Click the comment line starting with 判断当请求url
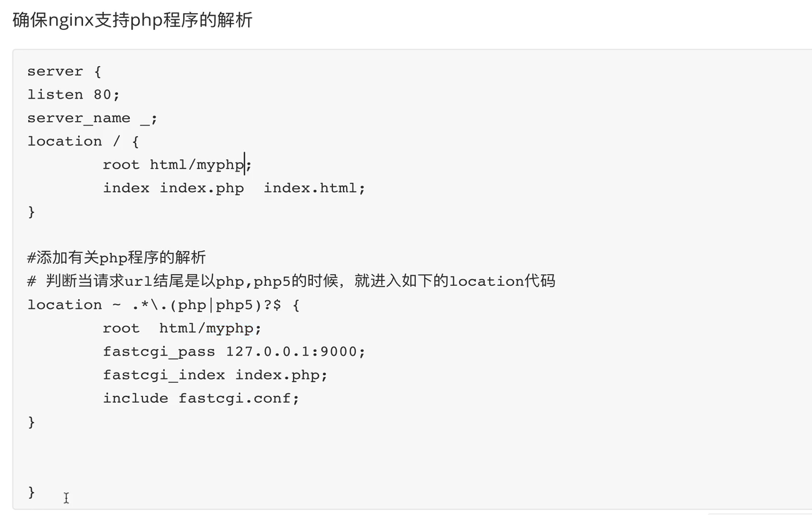This screenshot has width=812, height=515. pyautogui.click(x=291, y=281)
